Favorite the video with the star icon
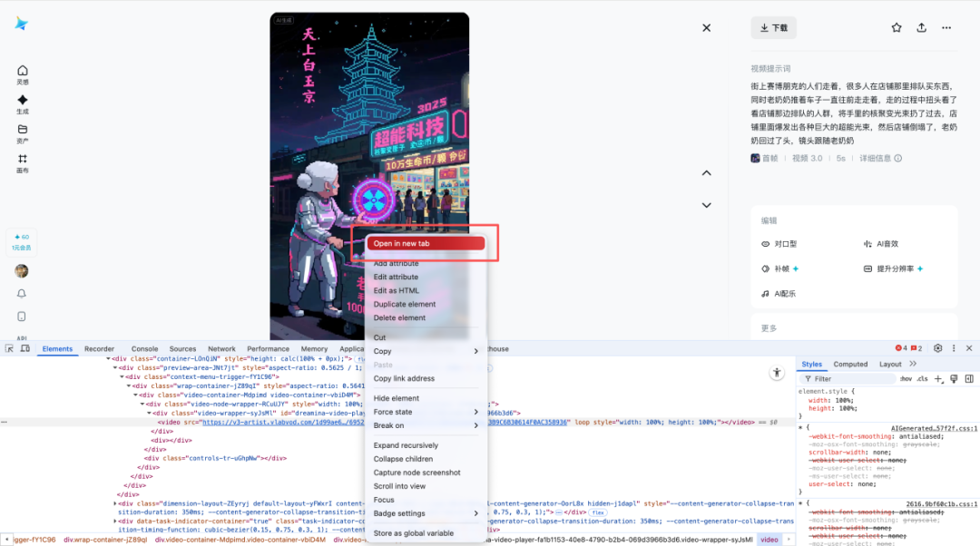 [x=897, y=27]
